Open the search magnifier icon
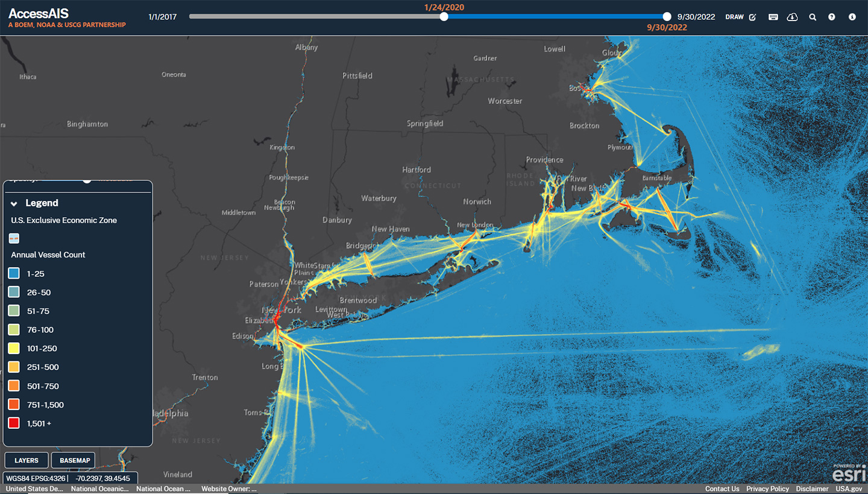The width and height of the screenshot is (868, 494). coord(813,17)
